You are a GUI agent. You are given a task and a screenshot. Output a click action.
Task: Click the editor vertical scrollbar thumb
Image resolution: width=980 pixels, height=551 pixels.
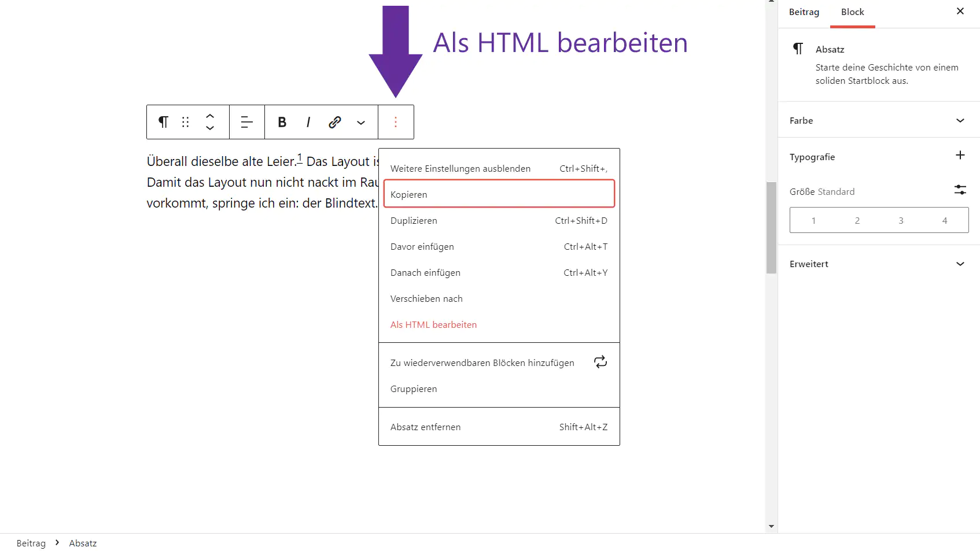pos(771,228)
